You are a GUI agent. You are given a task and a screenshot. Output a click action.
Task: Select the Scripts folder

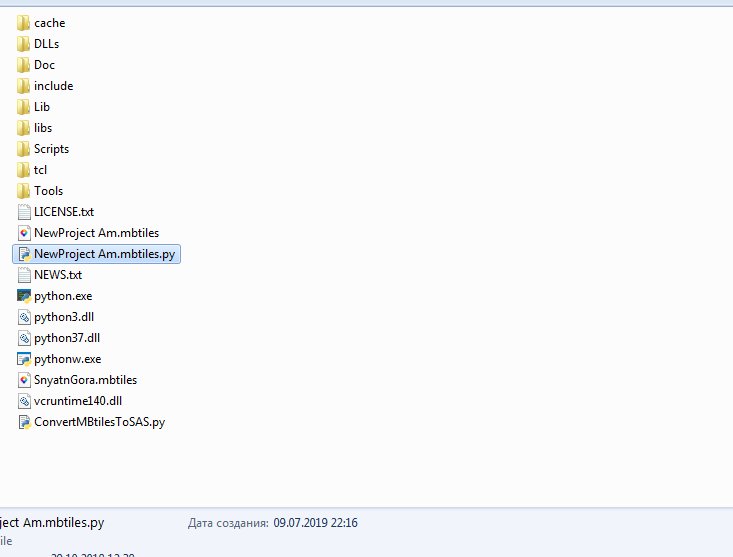[51, 149]
